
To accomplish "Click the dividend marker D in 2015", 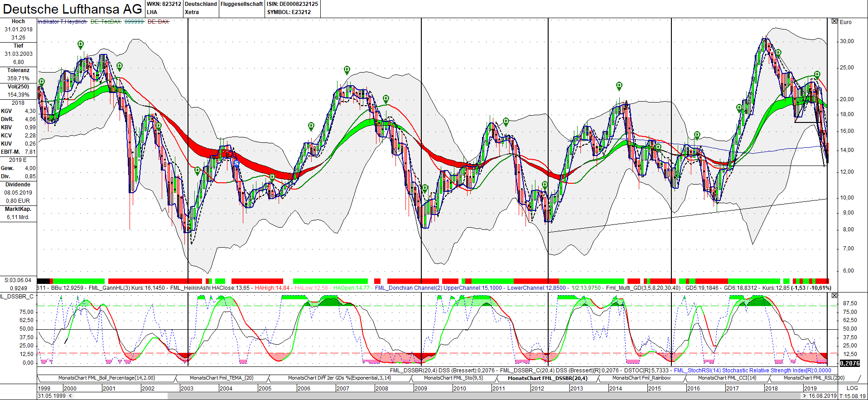I will (x=658, y=147).
